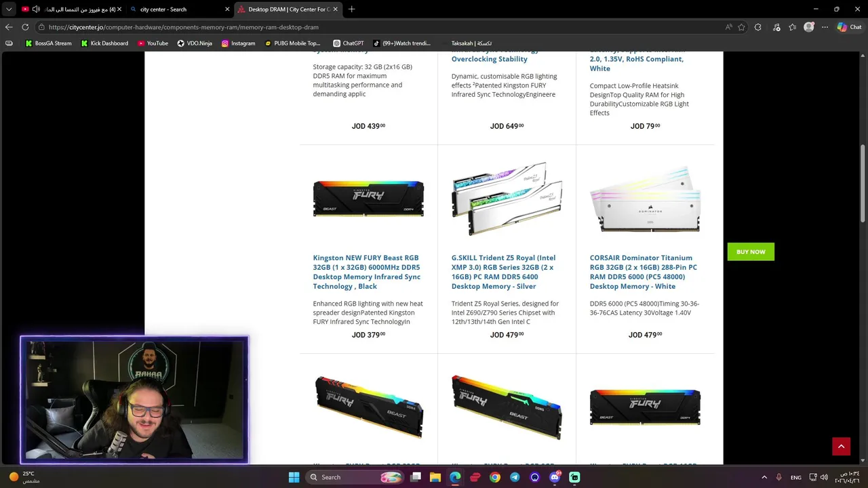Open Telegram from the taskbar

pos(515,477)
